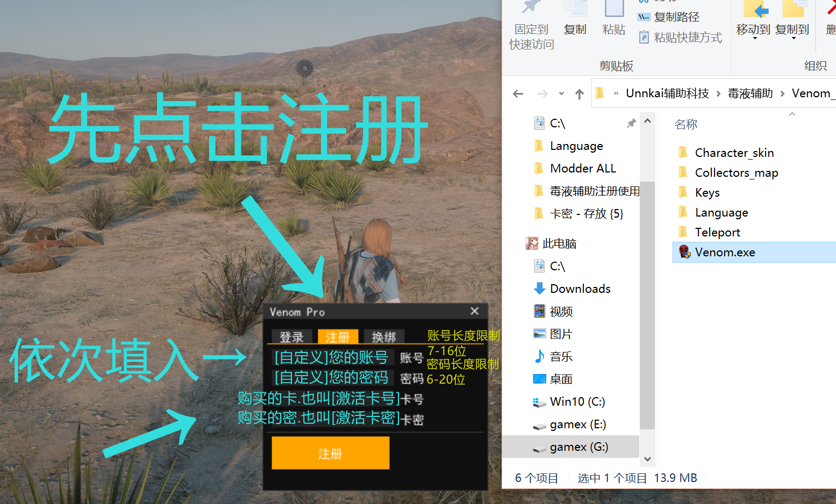Image resolution: width=836 pixels, height=504 pixels.
Task: Open recent locations dropdown chevron
Action: pos(561,93)
